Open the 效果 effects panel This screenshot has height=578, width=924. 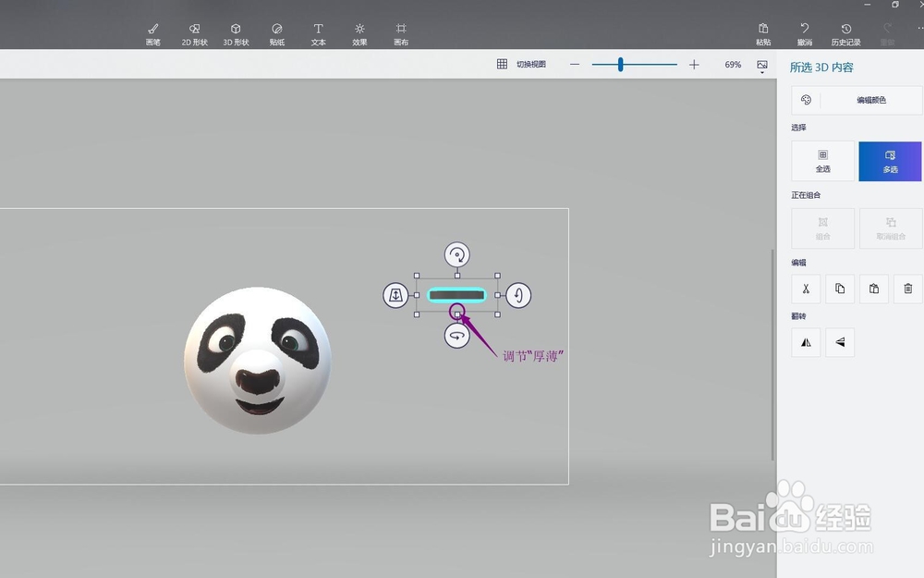[x=359, y=34]
